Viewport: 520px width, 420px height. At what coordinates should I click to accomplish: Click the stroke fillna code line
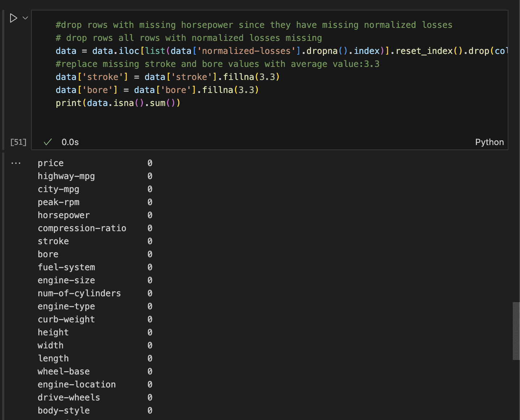(167, 77)
